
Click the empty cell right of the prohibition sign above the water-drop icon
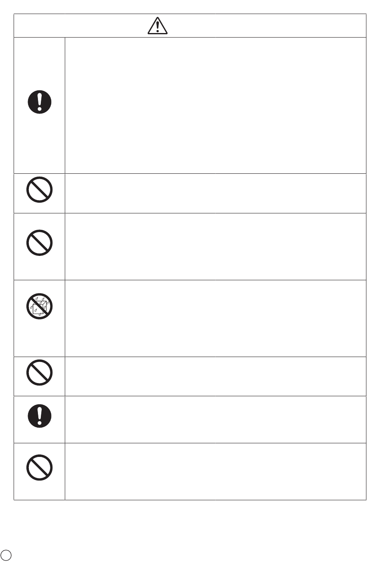[215, 246]
